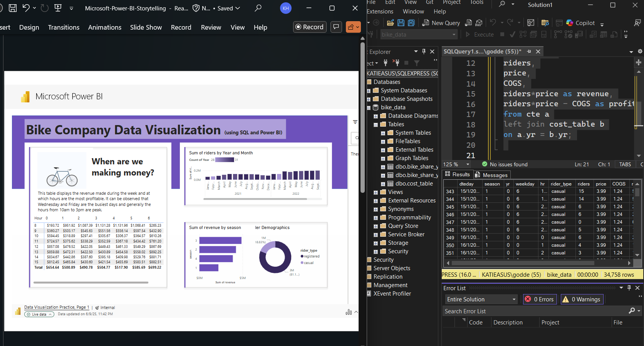Viewport: 644px width, 346px height.
Task: Open the orange Share button in PowerPoint
Action: [353, 27]
